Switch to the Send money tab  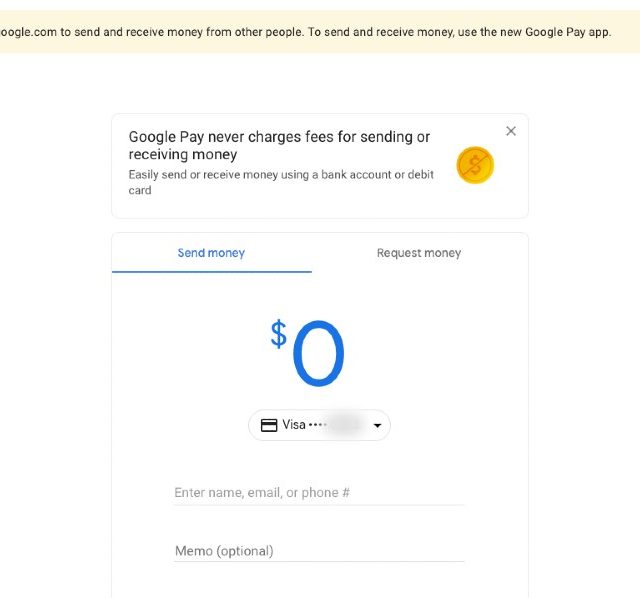pyautogui.click(x=211, y=253)
